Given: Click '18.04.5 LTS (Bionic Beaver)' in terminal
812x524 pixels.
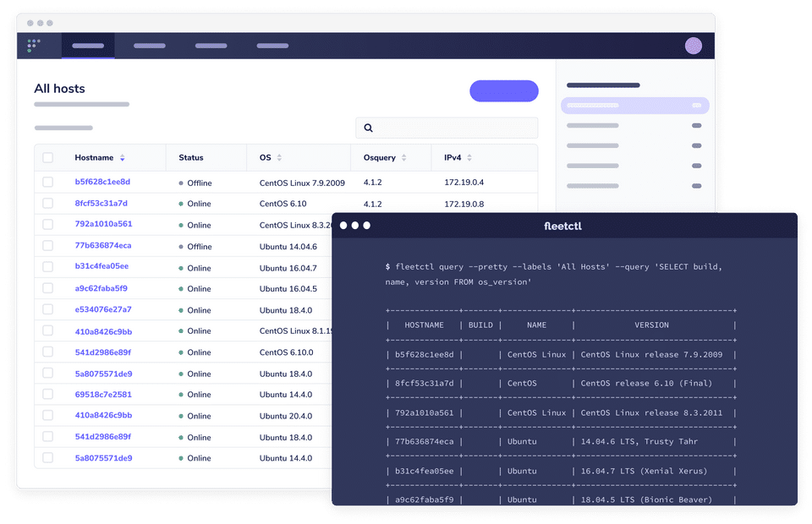Looking at the screenshot, I should [646, 499].
